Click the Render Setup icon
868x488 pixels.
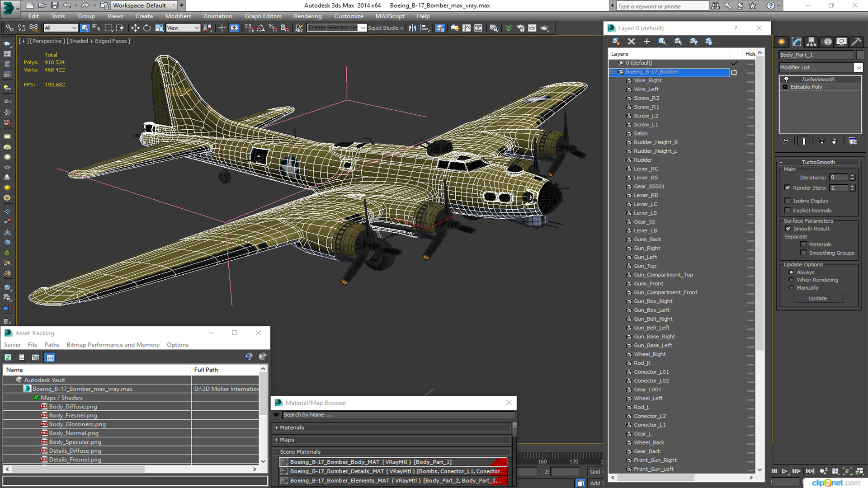coord(520,28)
